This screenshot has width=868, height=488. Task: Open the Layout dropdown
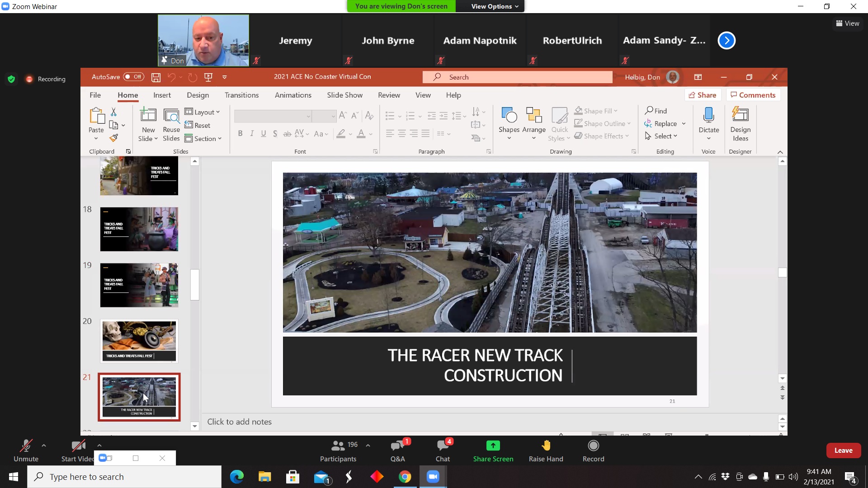click(x=203, y=112)
